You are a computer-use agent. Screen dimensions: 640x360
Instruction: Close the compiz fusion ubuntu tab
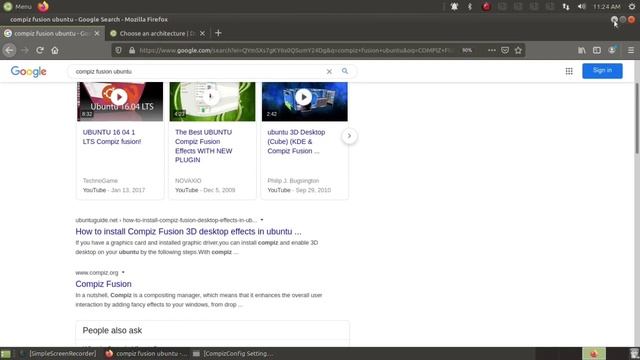pyautogui.click(x=97, y=33)
